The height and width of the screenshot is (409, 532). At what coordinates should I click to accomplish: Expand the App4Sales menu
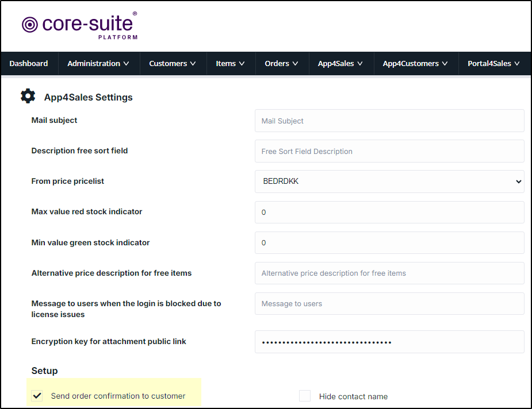coord(340,63)
